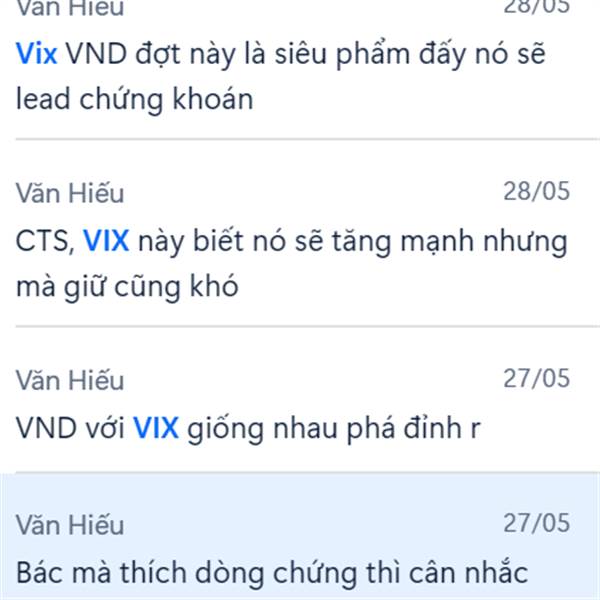Click sender name Văn Hiếu in highlighted message
The height and width of the screenshot is (600, 600).
[70, 525]
